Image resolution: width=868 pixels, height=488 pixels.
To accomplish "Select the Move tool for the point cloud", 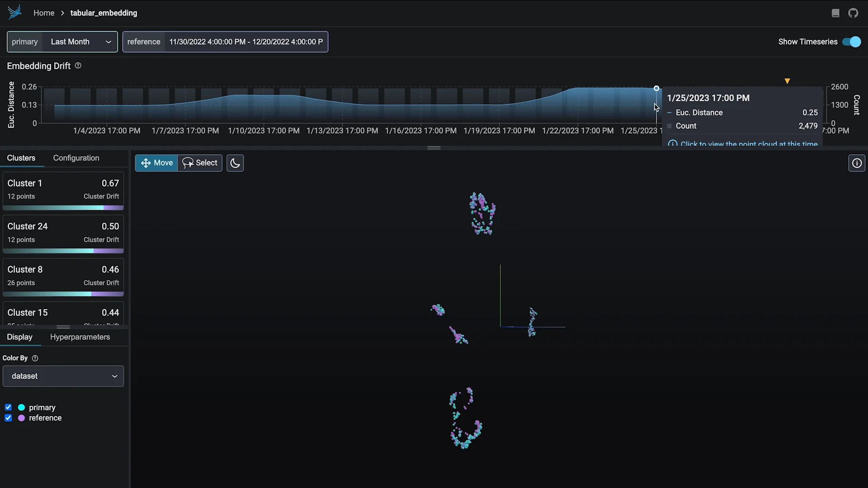I will pos(156,163).
